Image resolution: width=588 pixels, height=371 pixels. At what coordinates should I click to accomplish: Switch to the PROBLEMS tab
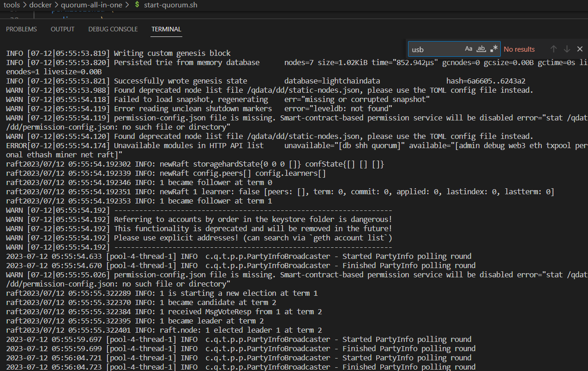pos(21,29)
